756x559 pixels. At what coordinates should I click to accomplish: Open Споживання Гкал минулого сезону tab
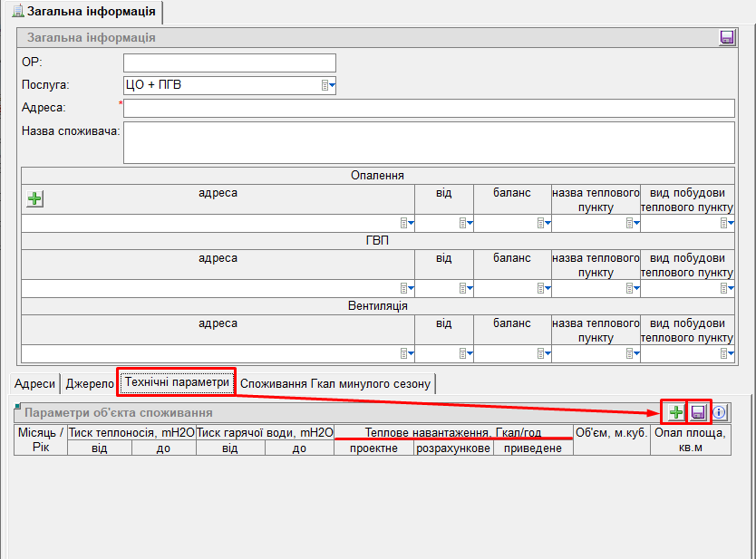[x=335, y=383]
